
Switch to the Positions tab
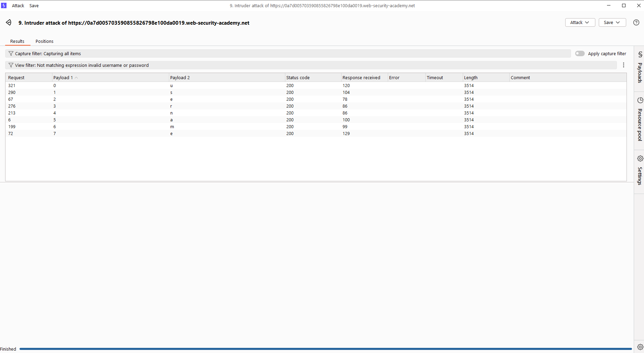point(45,41)
